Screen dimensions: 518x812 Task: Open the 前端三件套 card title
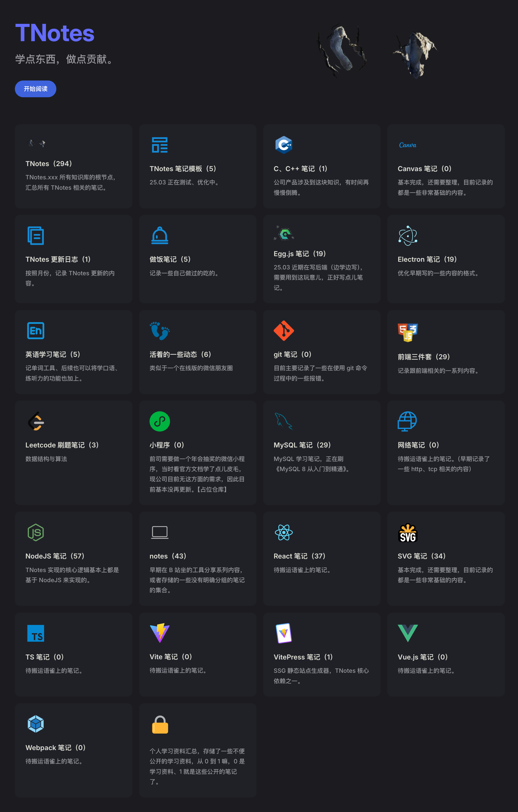pyautogui.click(x=424, y=357)
